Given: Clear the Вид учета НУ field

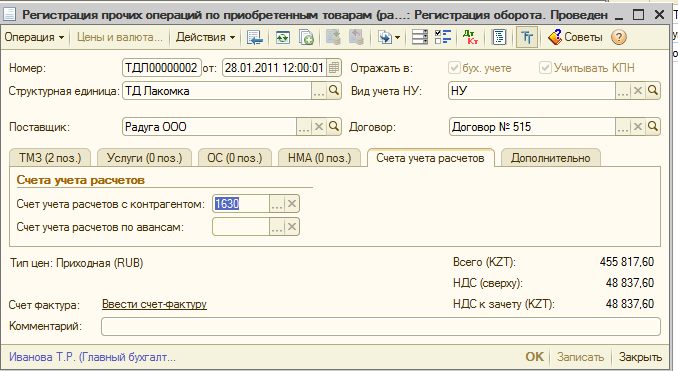Looking at the screenshot, I should [638, 91].
